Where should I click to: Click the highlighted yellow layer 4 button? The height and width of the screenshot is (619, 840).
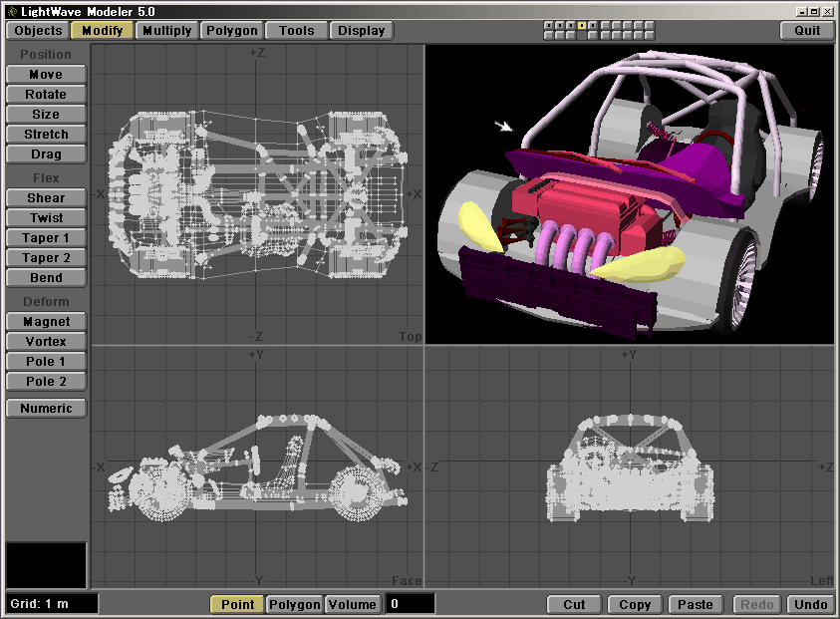(582, 25)
